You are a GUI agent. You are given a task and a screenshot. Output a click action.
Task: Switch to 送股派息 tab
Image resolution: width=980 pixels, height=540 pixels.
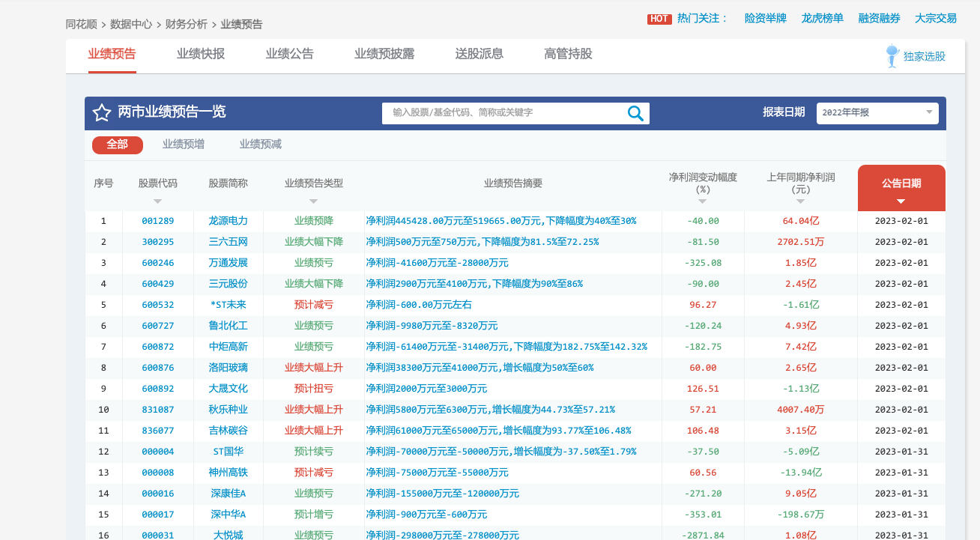point(479,54)
